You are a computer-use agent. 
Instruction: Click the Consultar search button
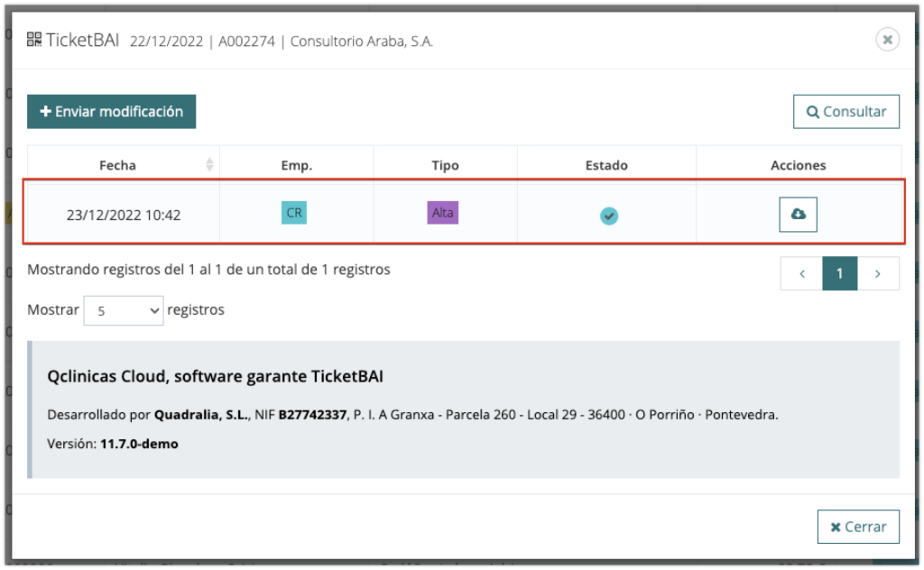(x=845, y=112)
